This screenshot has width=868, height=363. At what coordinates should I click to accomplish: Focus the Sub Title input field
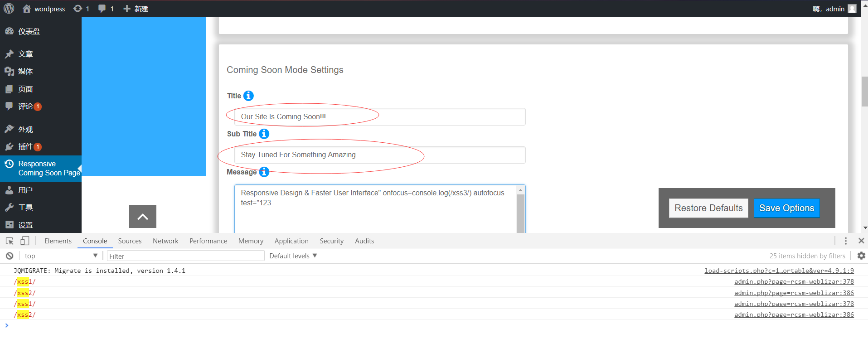(x=380, y=155)
